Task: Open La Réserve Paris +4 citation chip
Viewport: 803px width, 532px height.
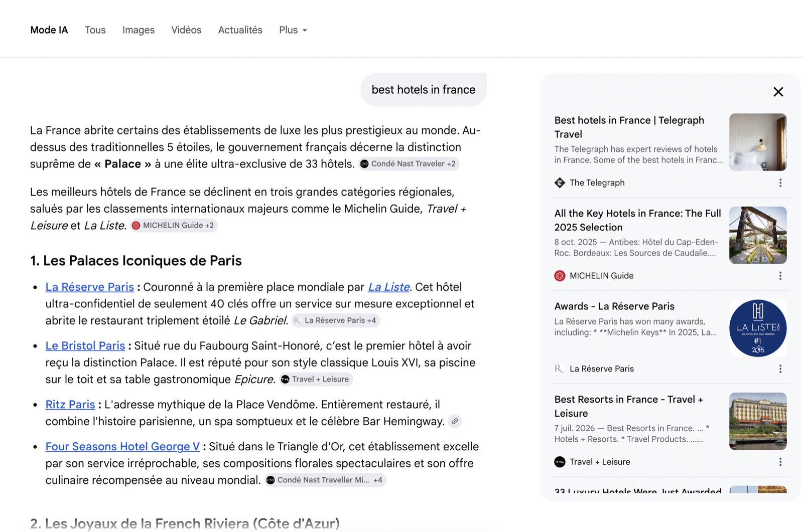Action: [x=336, y=320]
